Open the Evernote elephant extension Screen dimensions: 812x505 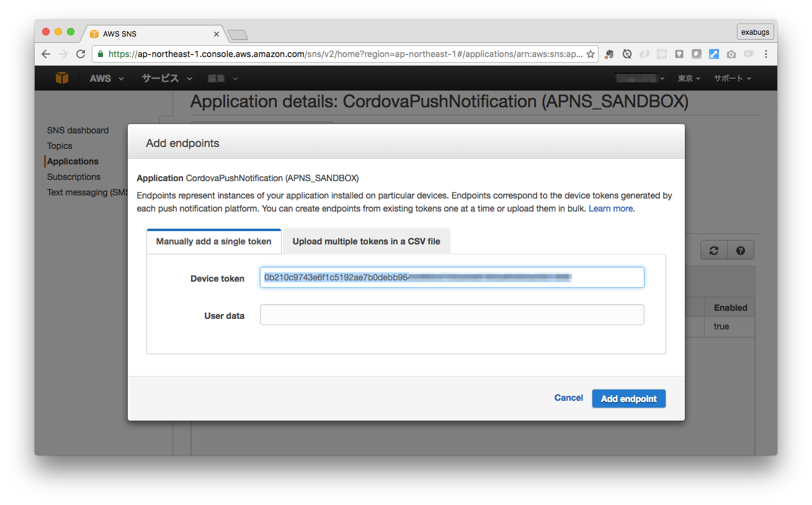click(x=610, y=54)
